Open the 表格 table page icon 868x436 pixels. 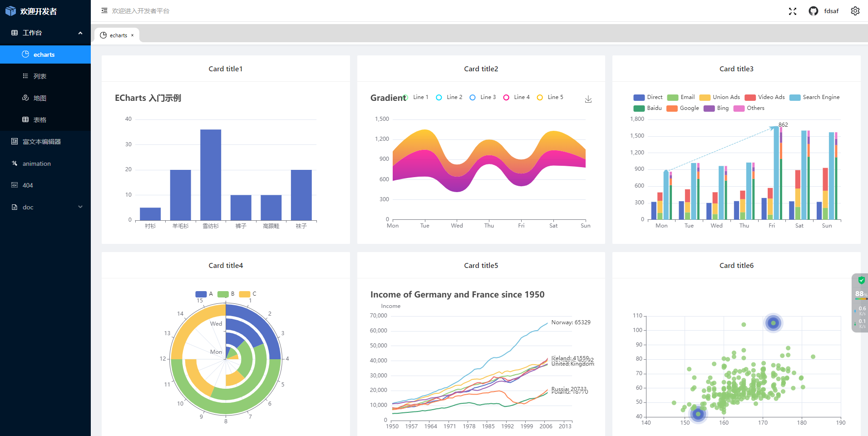pos(25,119)
